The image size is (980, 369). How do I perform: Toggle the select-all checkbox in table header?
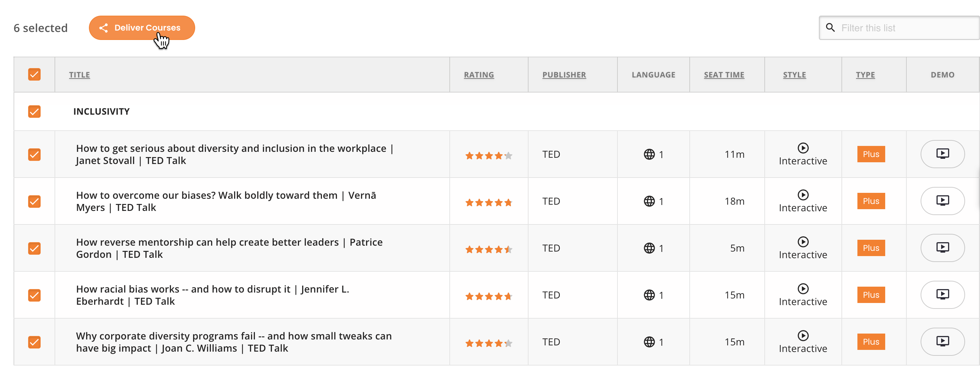click(34, 75)
